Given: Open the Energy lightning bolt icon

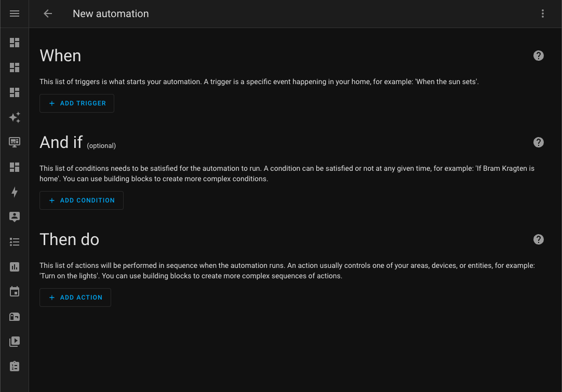Looking at the screenshot, I should click(15, 192).
